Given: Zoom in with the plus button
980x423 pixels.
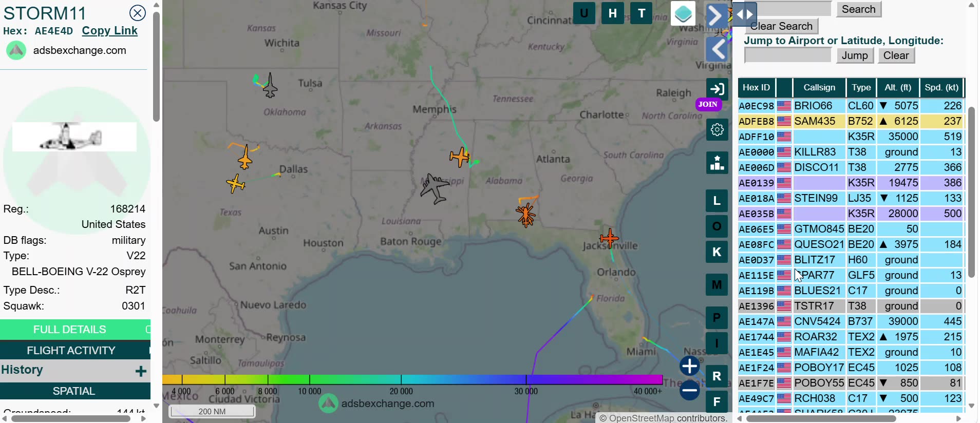Looking at the screenshot, I should 690,366.
